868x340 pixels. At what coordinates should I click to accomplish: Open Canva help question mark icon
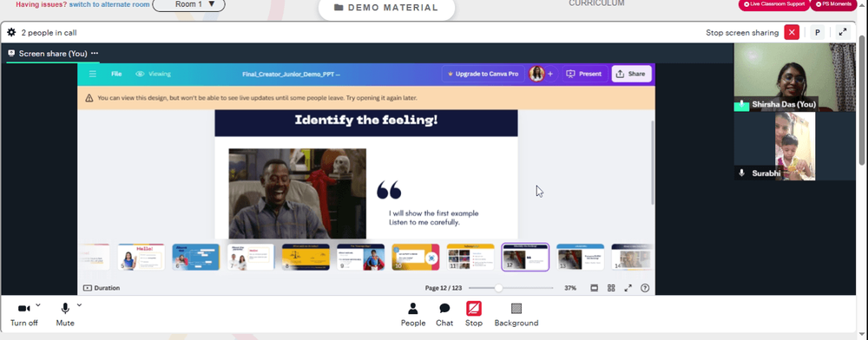pyautogui.click(x=644, y=288)
